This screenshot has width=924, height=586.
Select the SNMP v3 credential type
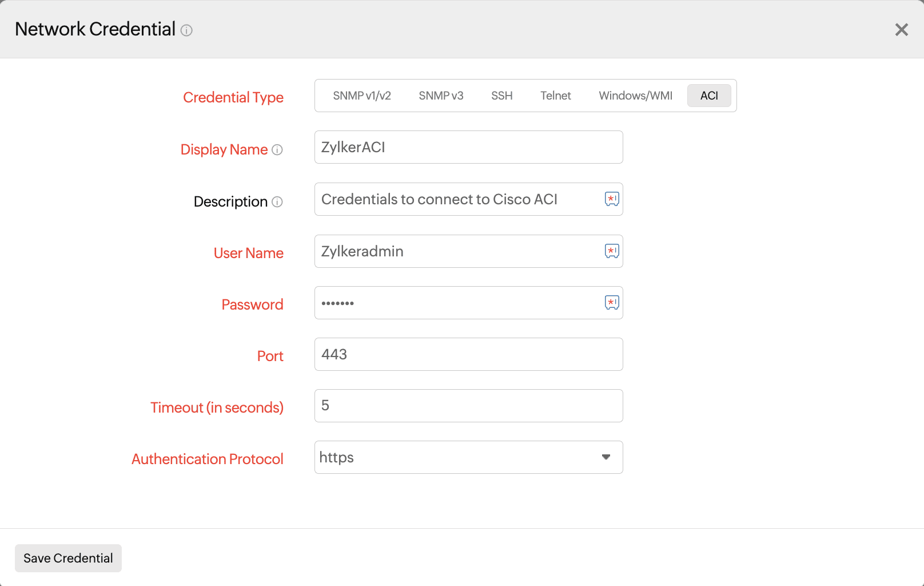click(x=441, y=96)
